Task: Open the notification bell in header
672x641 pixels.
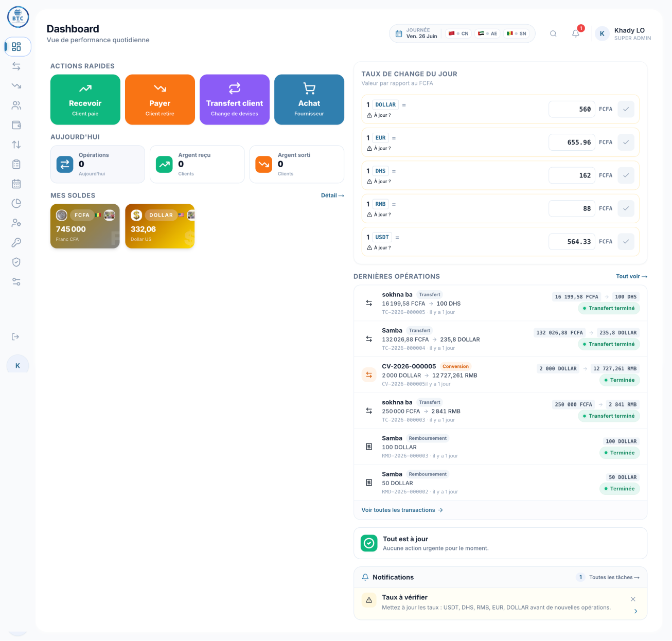Action: click(x=576, y=33)
